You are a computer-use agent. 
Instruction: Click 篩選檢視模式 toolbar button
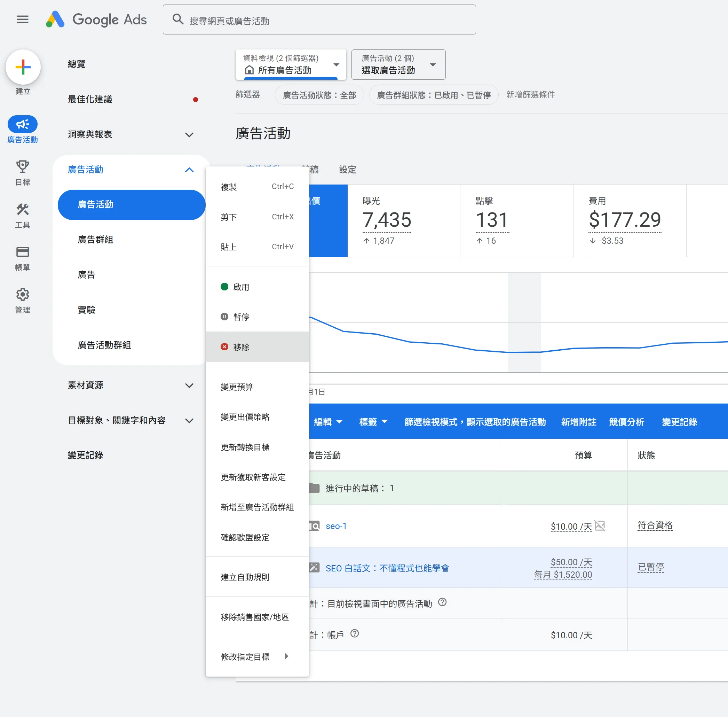click(475, 422)
